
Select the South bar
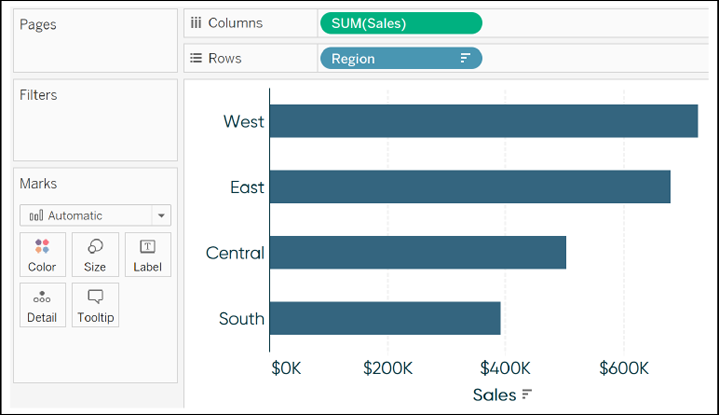tap(385, 318)
